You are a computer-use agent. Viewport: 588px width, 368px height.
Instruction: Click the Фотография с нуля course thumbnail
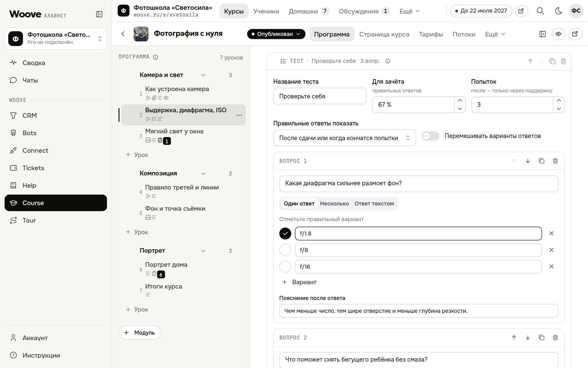click(141, 34)
